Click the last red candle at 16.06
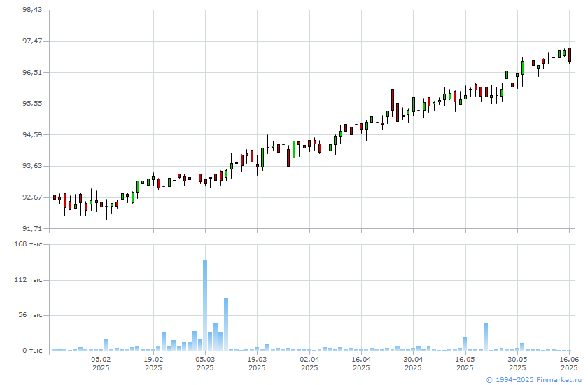The width and height of the screenshot is (588, 385). point(570,55)
